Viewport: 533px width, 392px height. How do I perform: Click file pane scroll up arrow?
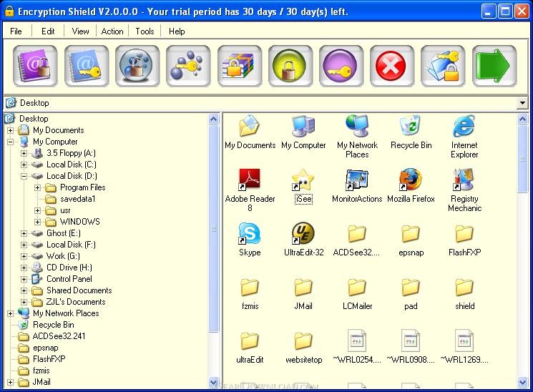point(522,119)
